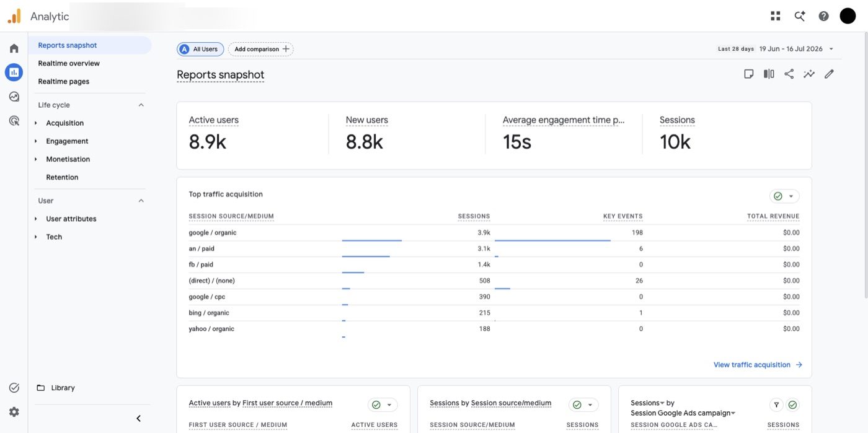Click the annotations note icon
This screenshot has width=868, height=433.
[x=749, y=74]
